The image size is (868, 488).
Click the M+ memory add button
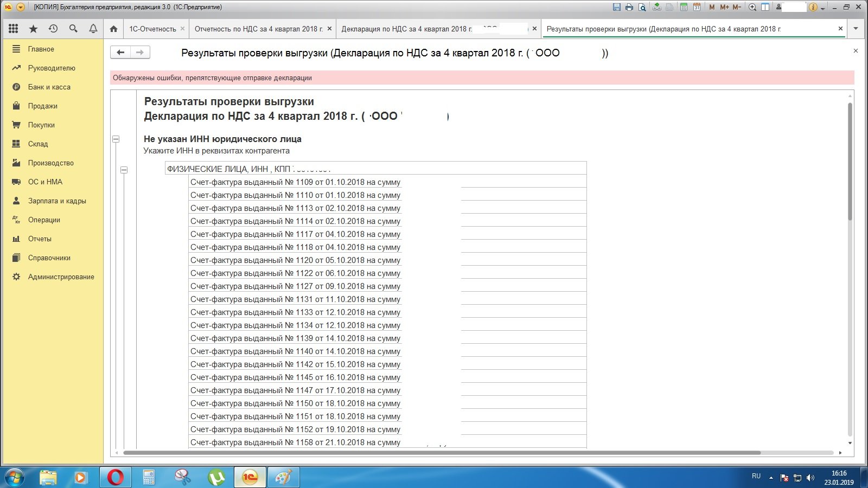(x=724, y=7)
